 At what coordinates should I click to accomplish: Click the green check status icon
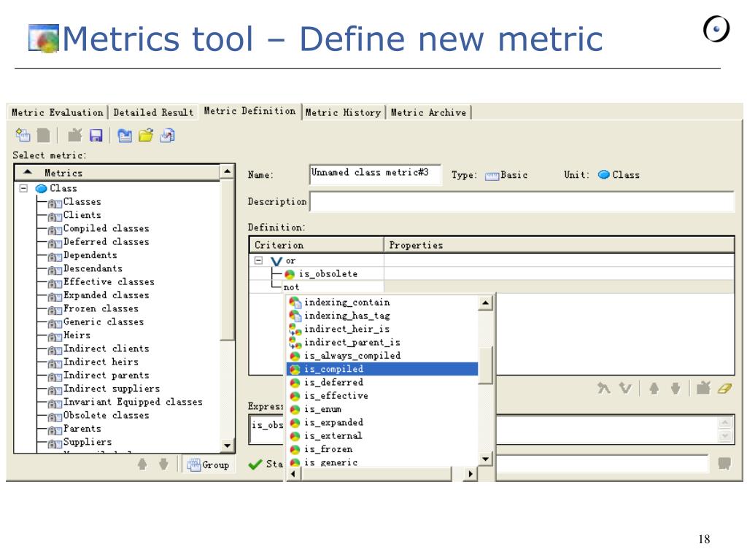click(x=255, y=464)
